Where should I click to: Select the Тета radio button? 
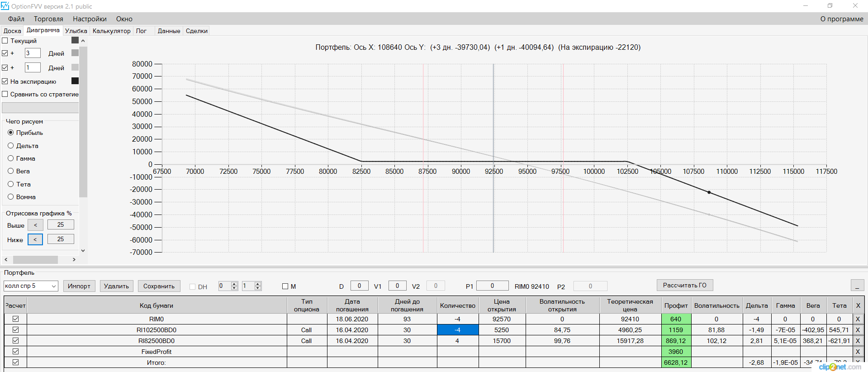tap(11, 184)
